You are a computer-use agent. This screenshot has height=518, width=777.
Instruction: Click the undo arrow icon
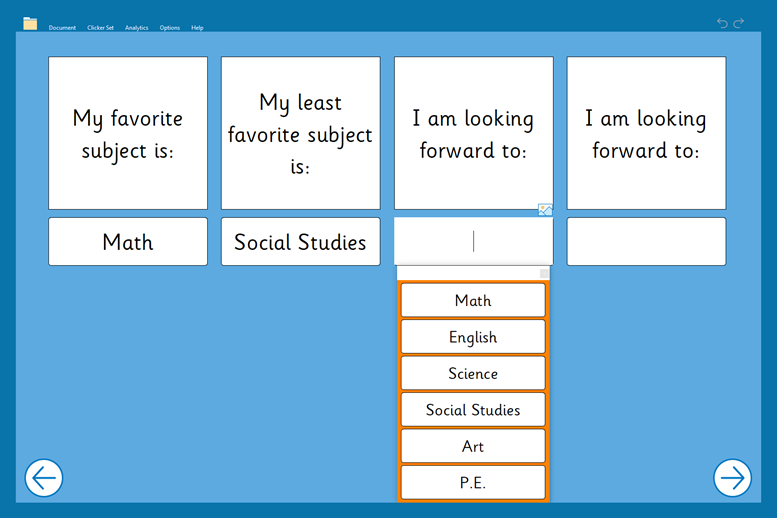[723, 23]
